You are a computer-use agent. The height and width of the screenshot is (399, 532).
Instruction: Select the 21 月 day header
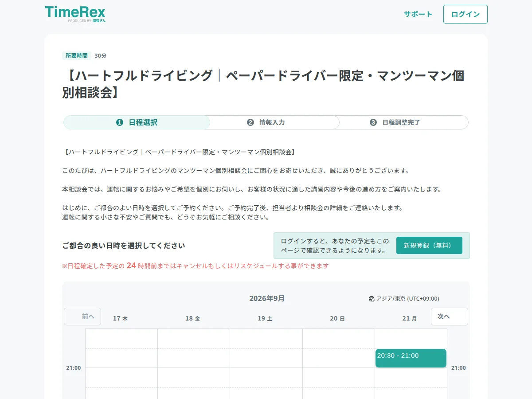tap(410, 318)
